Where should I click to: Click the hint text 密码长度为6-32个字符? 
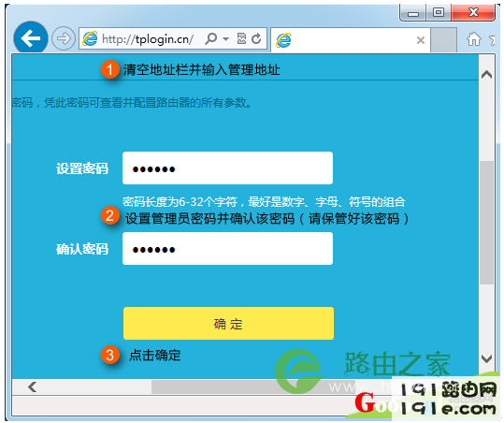point(180,202)
